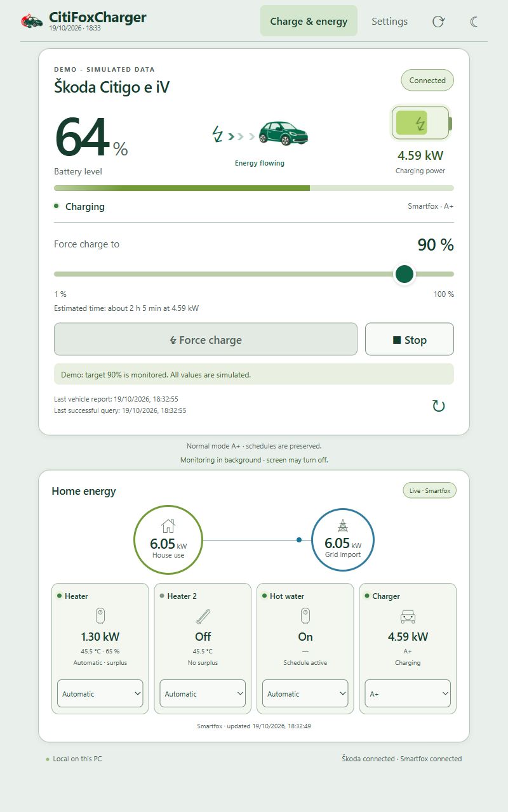Click the Heater 2 element icon
The width and height of the screenshot is (508, 812).
coord(203,616)
